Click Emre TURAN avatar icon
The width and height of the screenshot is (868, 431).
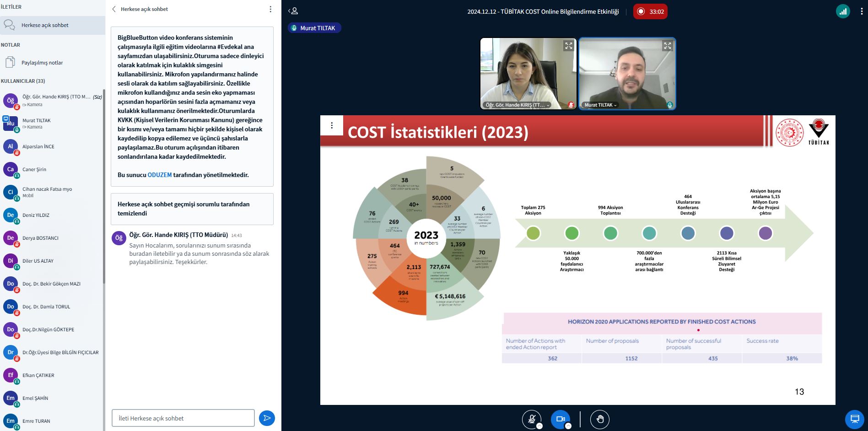coord(11,421)
